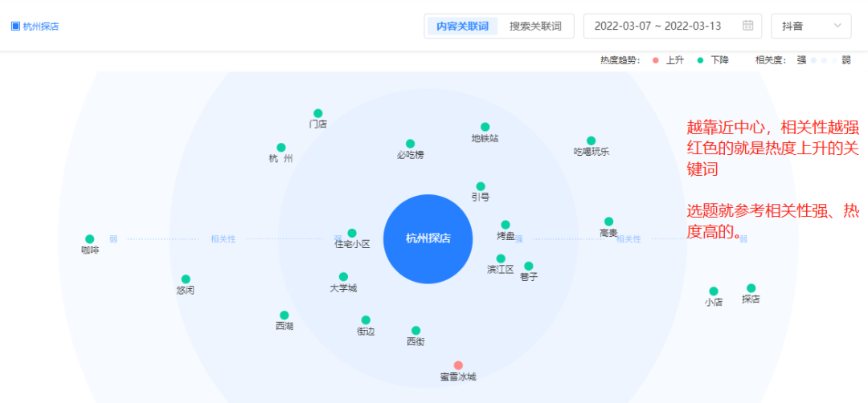Image resolution: width=868 pixels, height=403 pixels.
Task: Click the central 杭州探店 blue circle
Action: point(428,238)
